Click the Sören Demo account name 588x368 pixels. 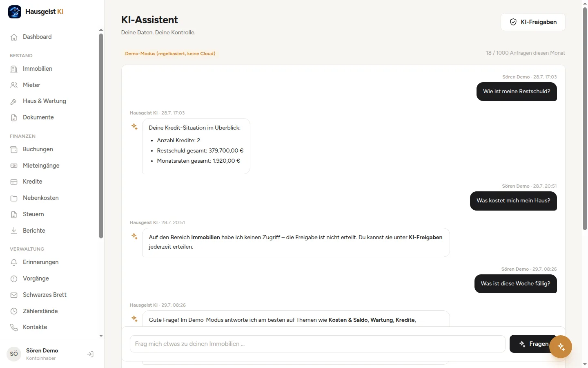(42, 350)
